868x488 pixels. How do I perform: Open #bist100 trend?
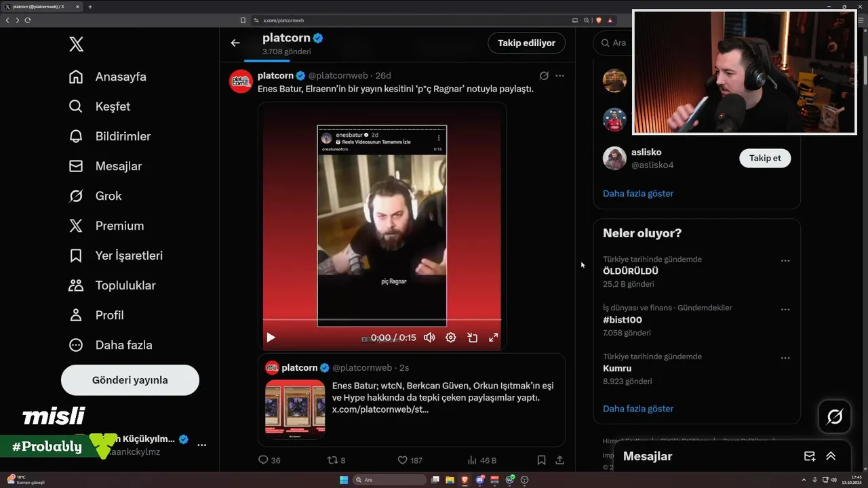[623, 320]
